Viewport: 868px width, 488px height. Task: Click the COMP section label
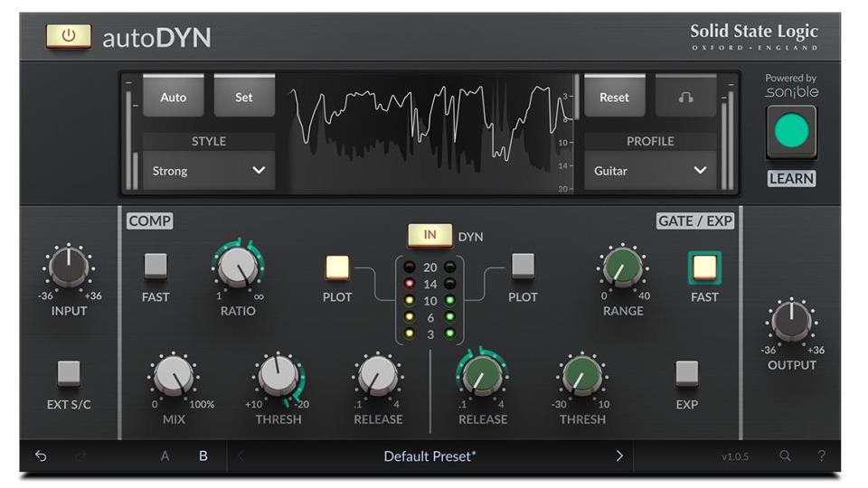[150, 221]
